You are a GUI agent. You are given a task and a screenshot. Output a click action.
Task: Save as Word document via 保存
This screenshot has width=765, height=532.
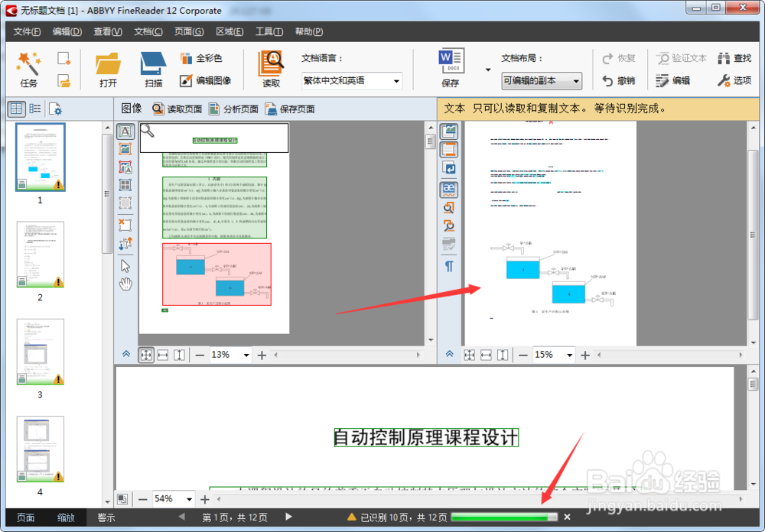pyautogui.click(x=451, y=68)
